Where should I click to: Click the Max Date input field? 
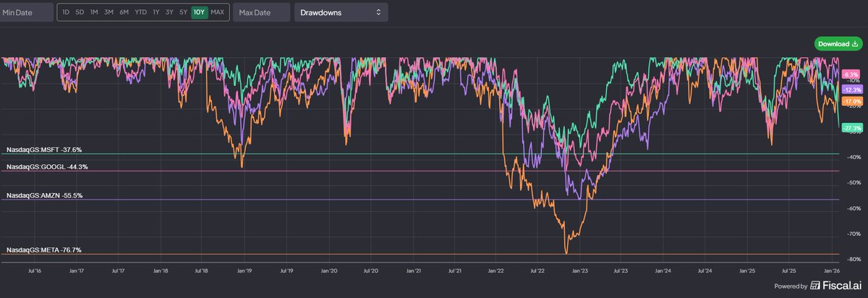[x=261, y=12]
